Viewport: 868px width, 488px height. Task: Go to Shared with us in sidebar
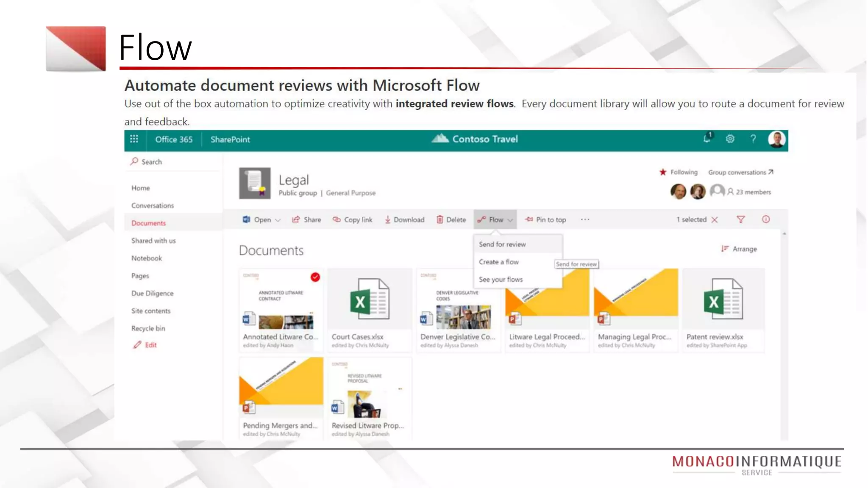(x=153, y=241)
